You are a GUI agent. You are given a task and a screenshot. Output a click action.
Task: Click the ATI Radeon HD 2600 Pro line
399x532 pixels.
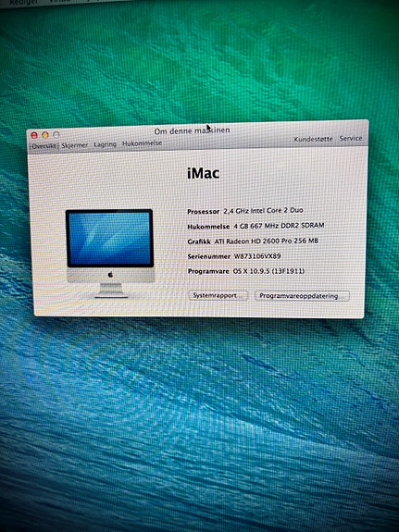click(253, 241)
